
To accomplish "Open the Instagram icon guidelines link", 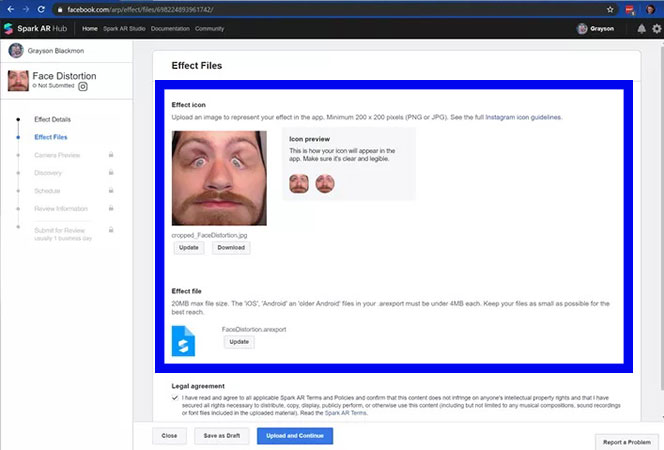I will 523,117.
